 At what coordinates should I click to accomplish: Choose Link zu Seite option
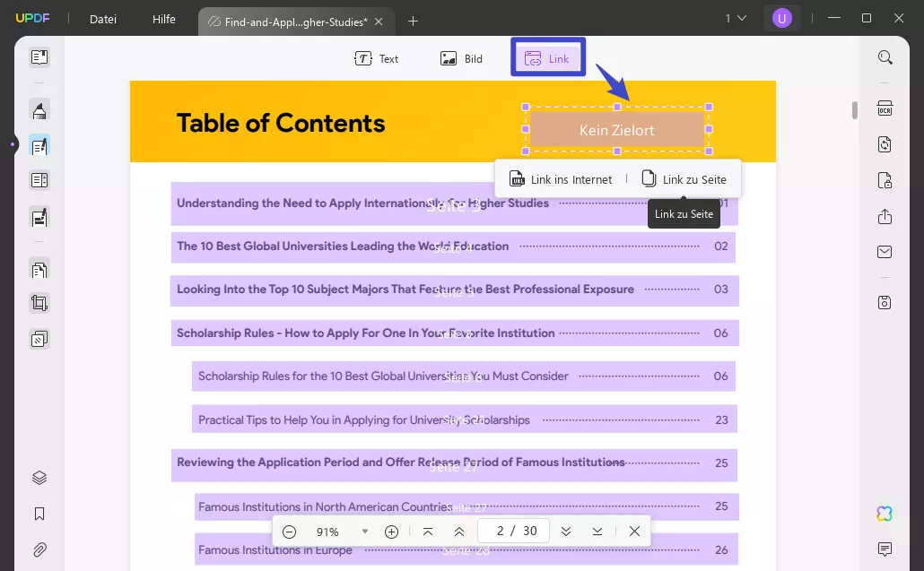[684, 179]
